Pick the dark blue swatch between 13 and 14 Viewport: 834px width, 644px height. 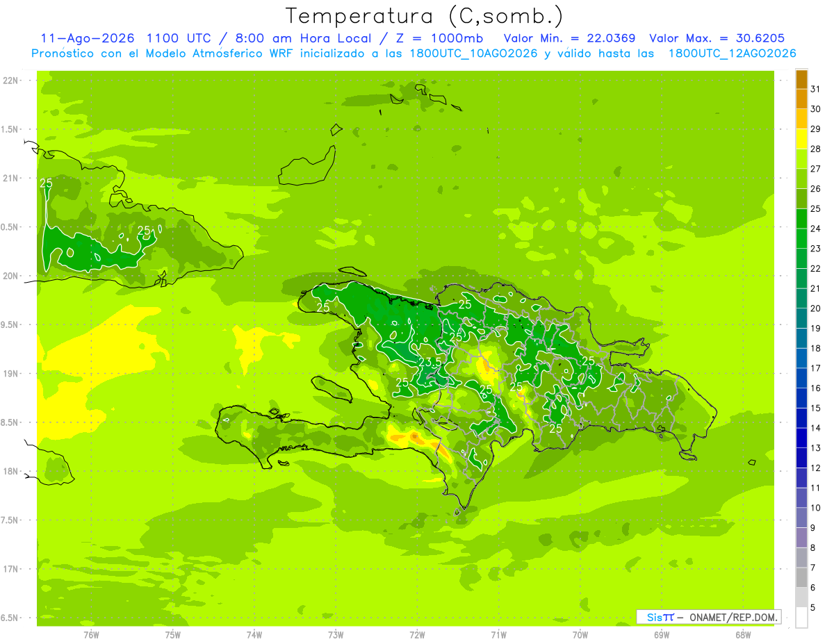coord(801,438)
